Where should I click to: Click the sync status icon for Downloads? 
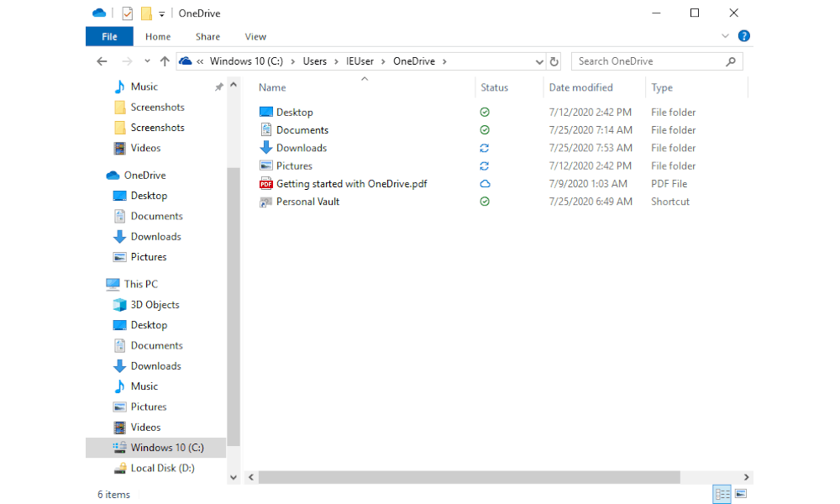click(485, 148)
